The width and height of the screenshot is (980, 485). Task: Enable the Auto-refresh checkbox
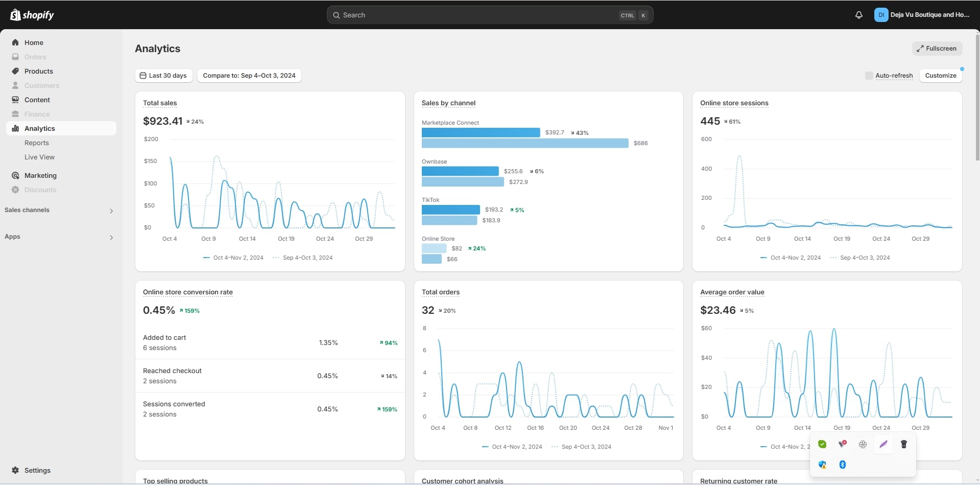click(869, 76)
